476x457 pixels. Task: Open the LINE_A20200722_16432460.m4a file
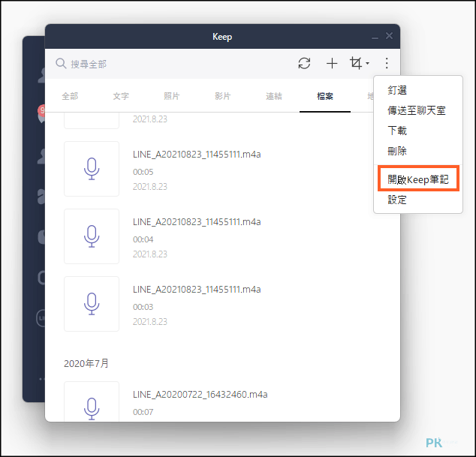pos(200,395)
